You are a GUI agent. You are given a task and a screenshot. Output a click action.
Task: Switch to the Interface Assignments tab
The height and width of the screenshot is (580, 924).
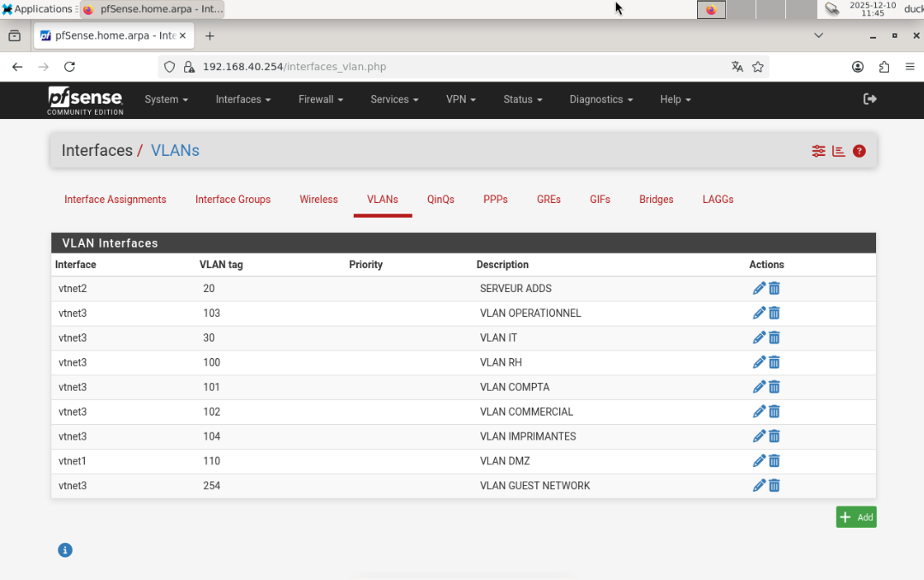115,199
